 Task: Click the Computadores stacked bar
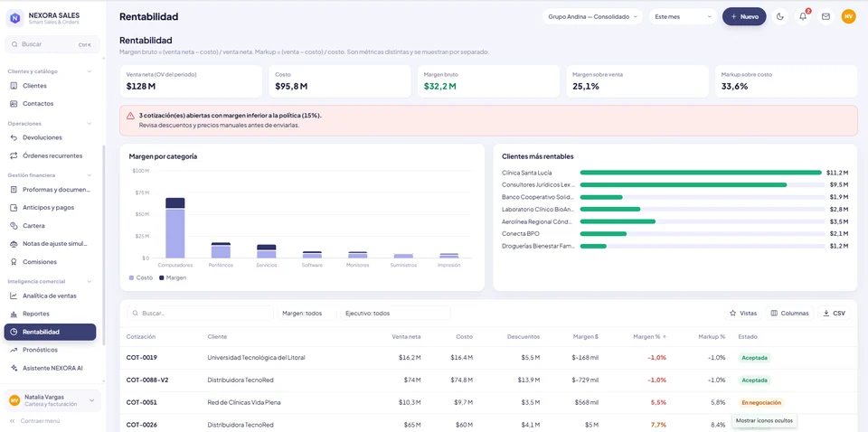click(175, 228)
